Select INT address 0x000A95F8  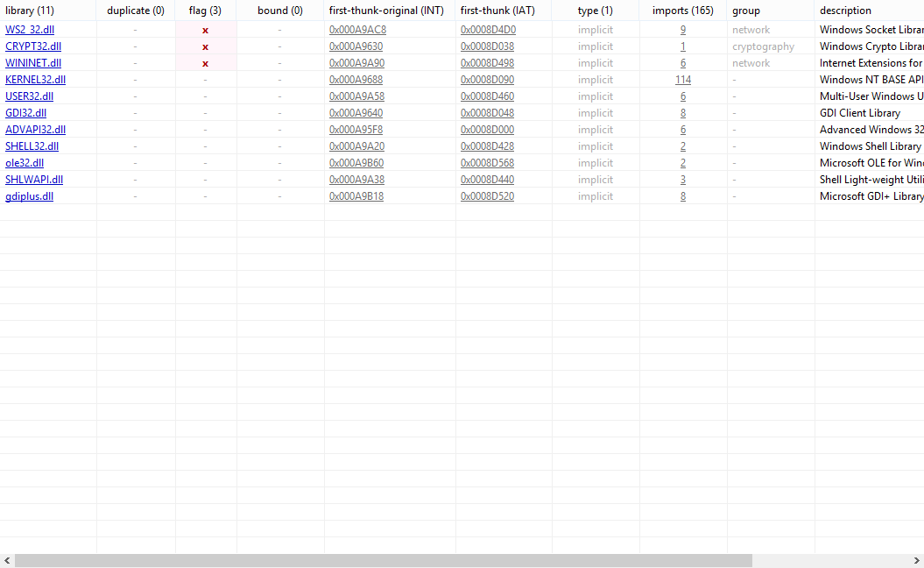click(356, 130)
